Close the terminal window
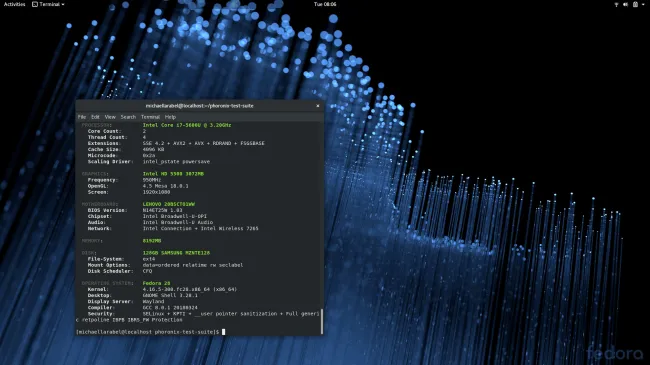The height and width of the screenshot is (365, 650). [x=318, y=106]
